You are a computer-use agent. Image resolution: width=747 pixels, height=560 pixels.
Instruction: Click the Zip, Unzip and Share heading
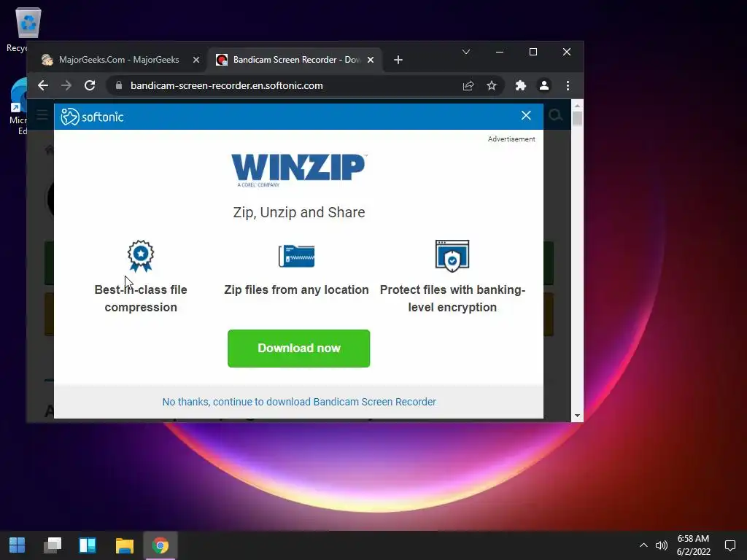click(x=299, y=212)
